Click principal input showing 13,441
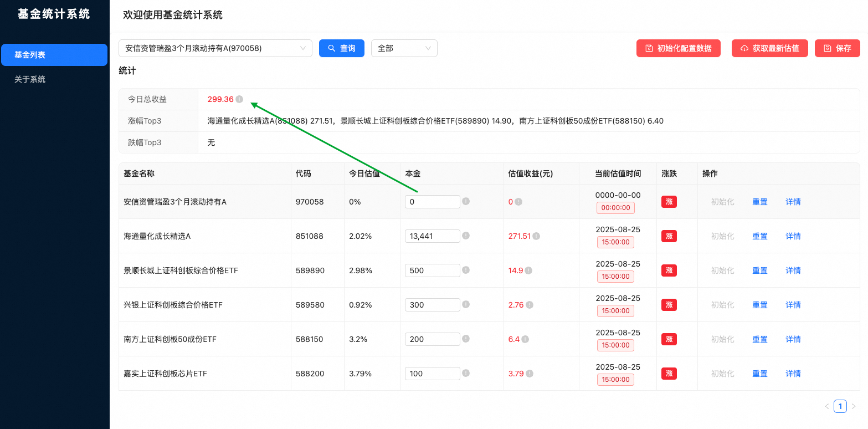 433,236
